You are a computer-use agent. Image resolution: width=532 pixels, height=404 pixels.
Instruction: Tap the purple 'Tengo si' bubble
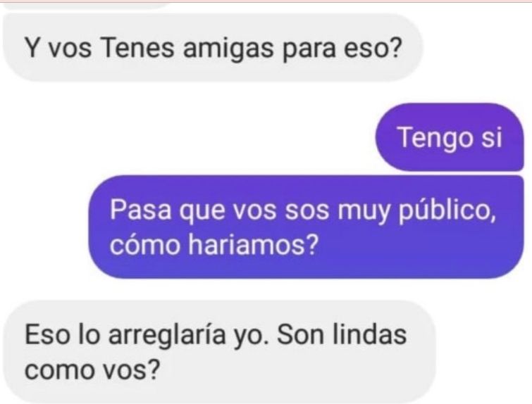(450, 137)
